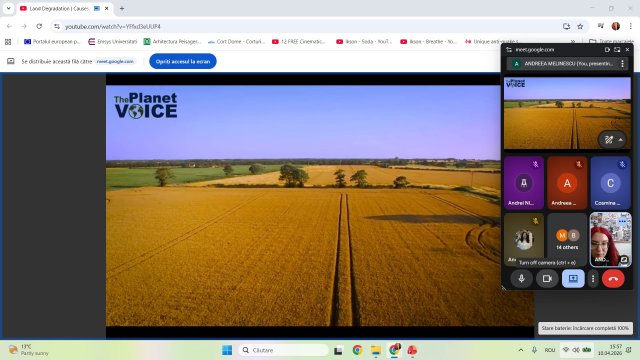Click the screen-sharing indicator icon in the sharing bar
Screen dimensions: 640x360
tap(11, 61)
